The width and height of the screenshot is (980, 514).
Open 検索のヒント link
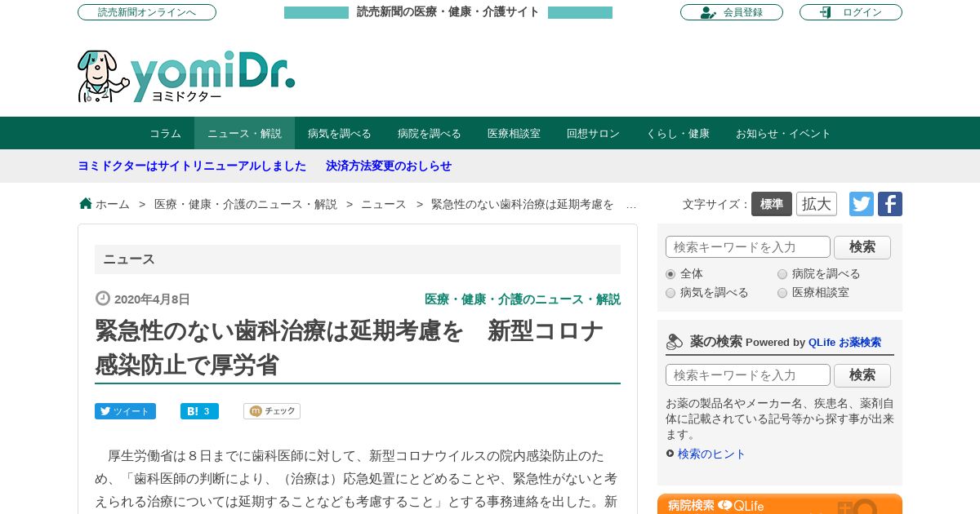[711, 454]
